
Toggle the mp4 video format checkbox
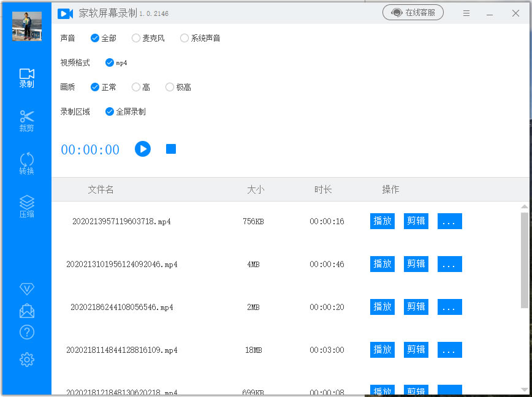point(109,62)
